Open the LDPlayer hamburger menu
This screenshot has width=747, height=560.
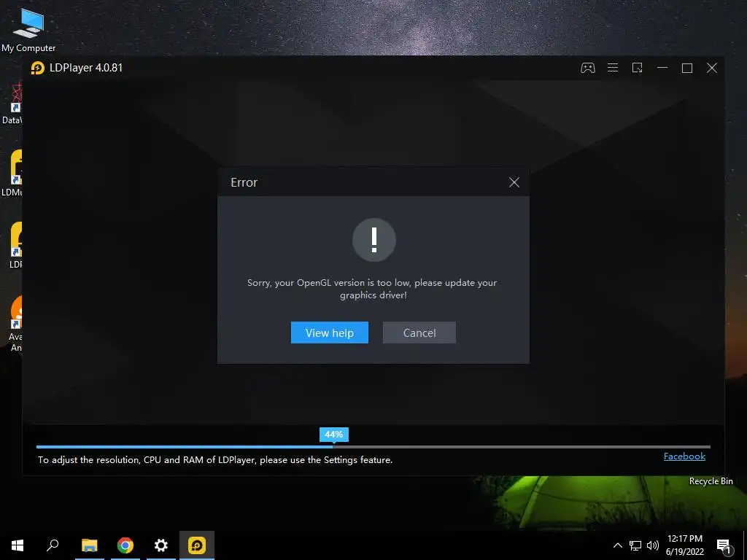tap(613, 68)
